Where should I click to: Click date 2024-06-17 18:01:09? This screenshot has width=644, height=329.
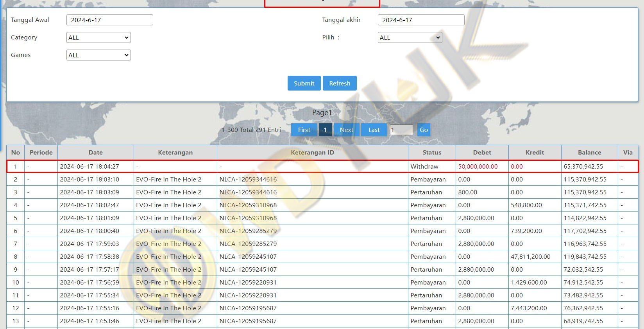89,218
